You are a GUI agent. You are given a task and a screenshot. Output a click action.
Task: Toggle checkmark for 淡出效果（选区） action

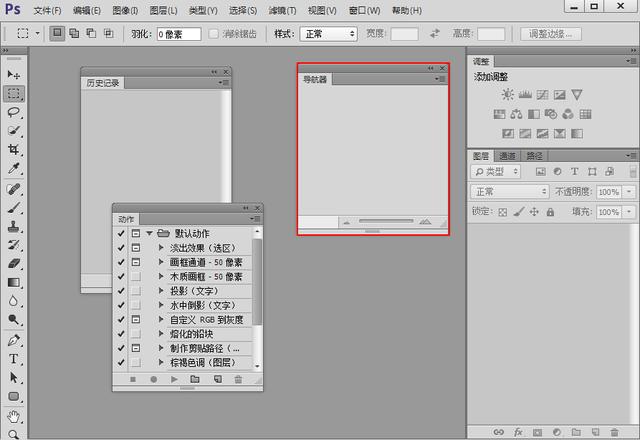click(121, 248)
